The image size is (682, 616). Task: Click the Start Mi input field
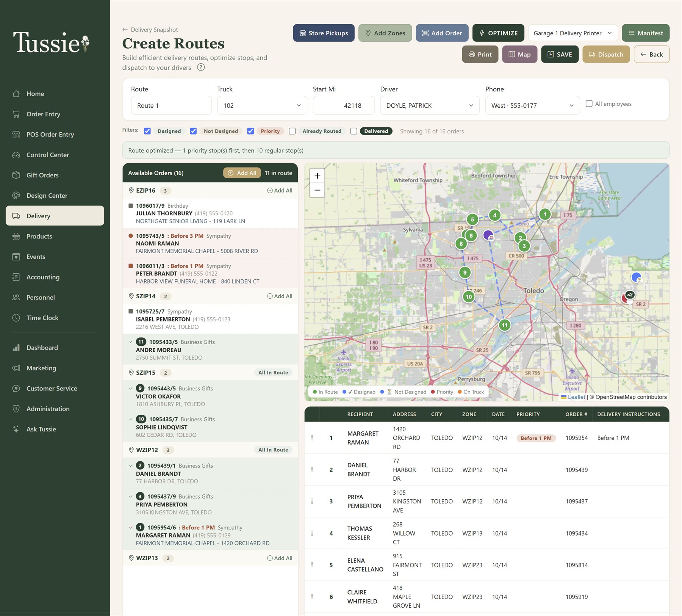point(343,105)
